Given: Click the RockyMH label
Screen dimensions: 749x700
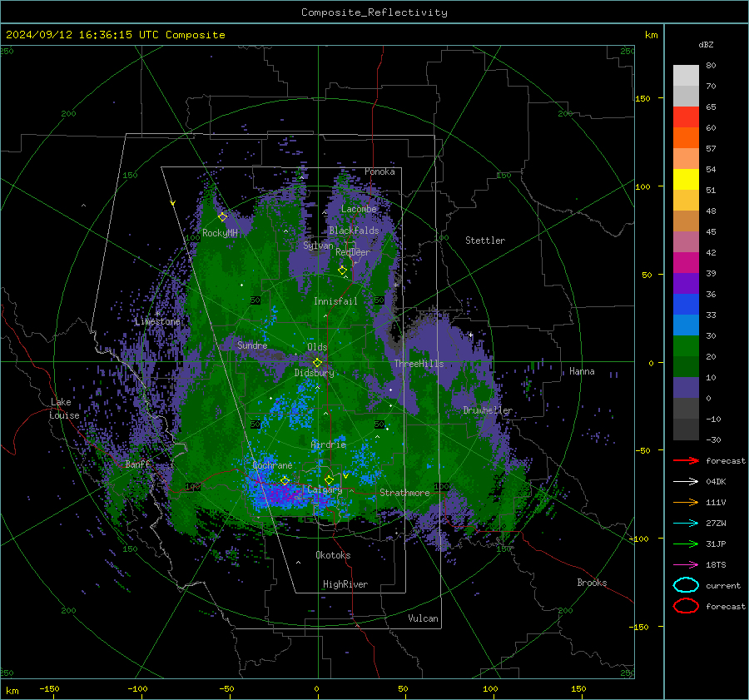Looking at the screenshot, I should point(220,233).
